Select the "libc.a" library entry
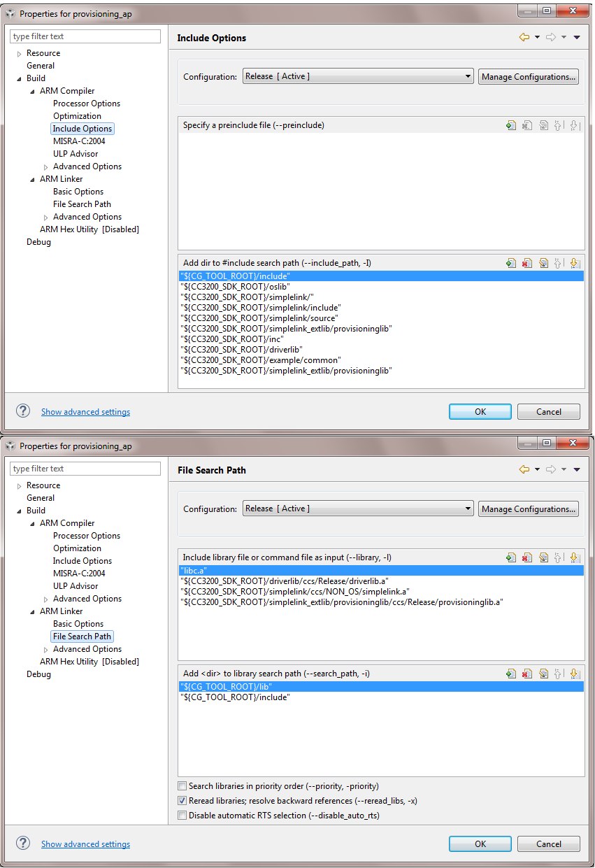 (x=381, y=571)
